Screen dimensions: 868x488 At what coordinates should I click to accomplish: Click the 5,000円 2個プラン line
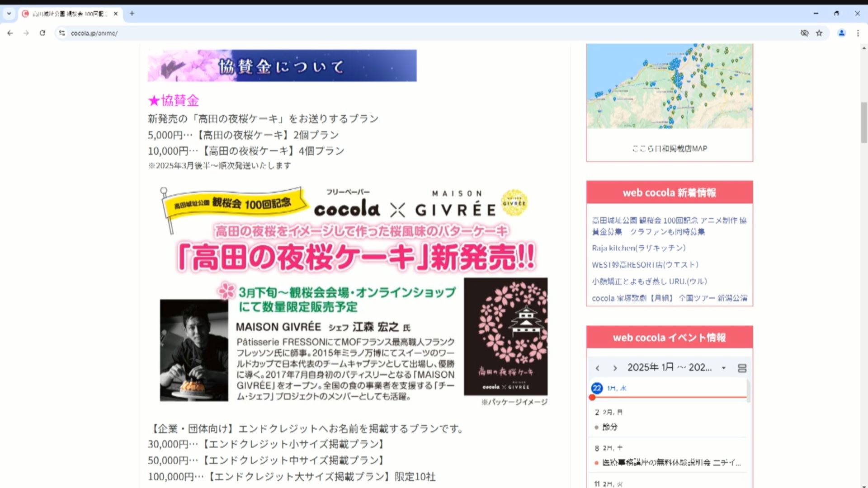click(243, 135)
